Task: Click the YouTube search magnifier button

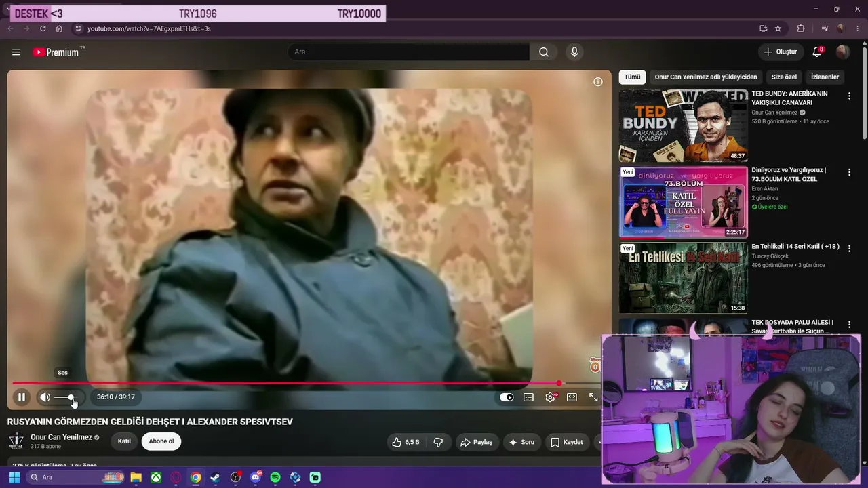Action: coord(544,52)
